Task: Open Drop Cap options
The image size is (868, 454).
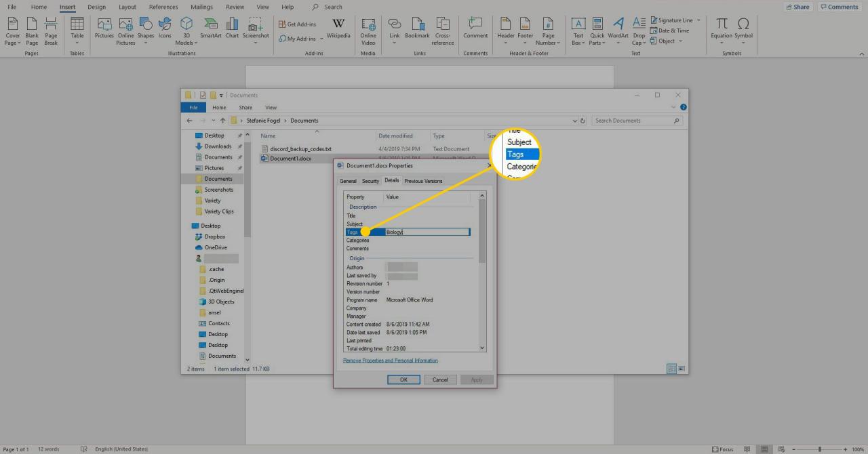Action: coord(639,32)
